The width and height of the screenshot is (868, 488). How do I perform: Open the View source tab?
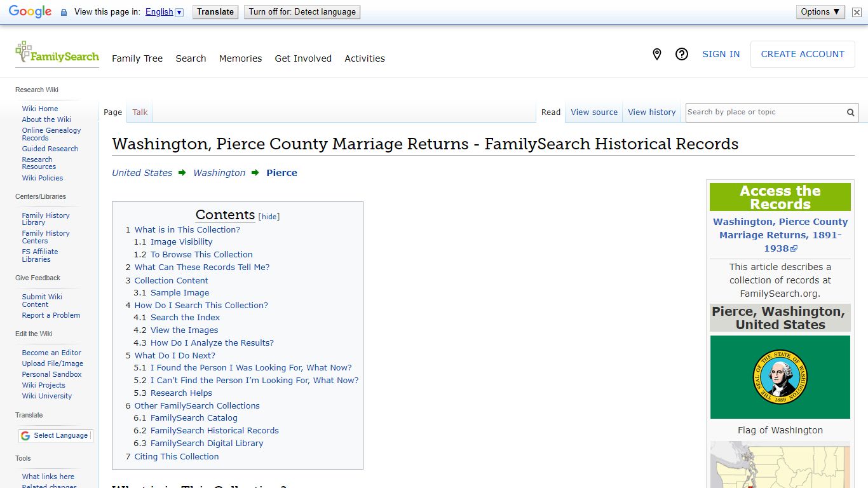click(594, 112)
